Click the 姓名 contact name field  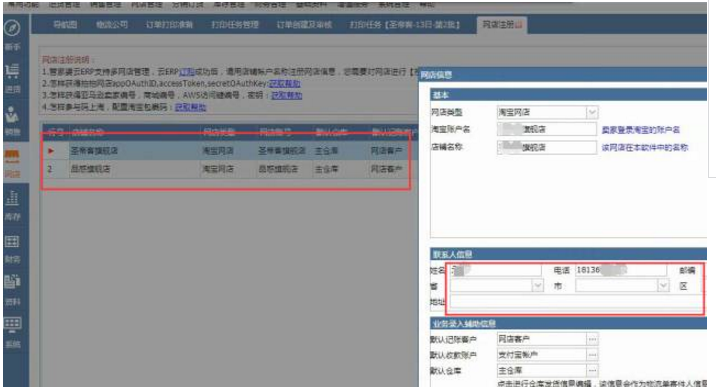[x=496, y=270]
